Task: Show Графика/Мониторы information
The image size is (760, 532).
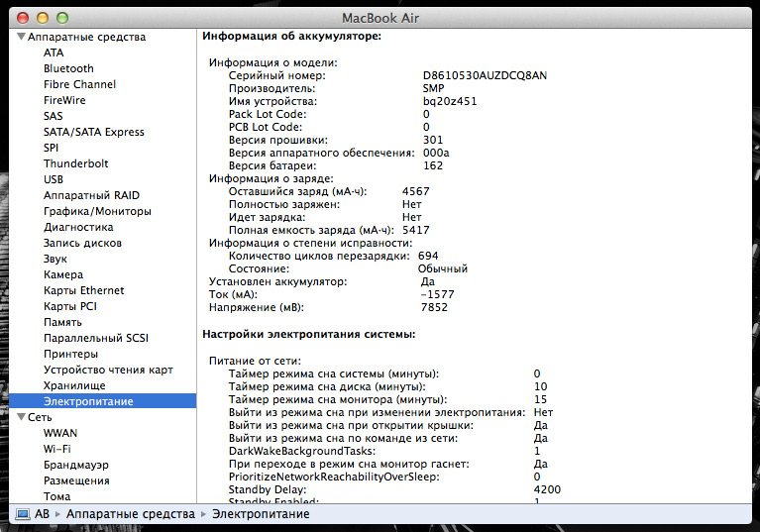Action: pyautogui.click(x=97, y=211)
